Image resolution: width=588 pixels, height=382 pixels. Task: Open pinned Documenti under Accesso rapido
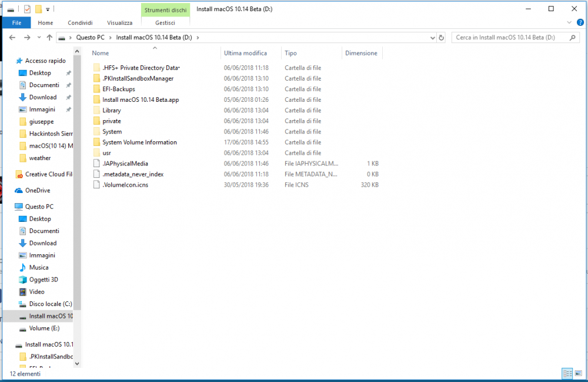click(44, 85)
